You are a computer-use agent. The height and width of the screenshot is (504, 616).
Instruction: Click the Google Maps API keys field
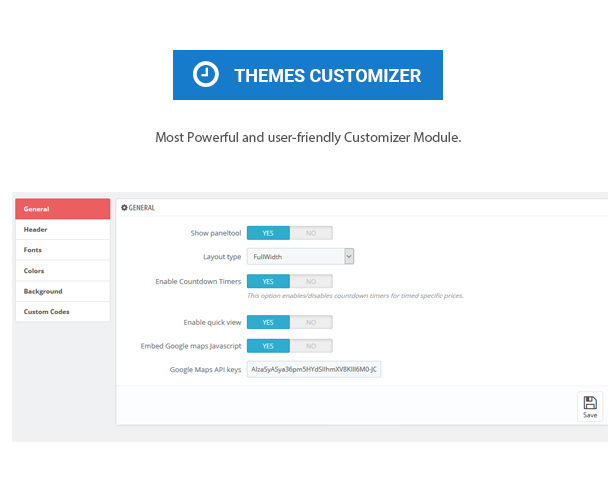tap(313, 370)
